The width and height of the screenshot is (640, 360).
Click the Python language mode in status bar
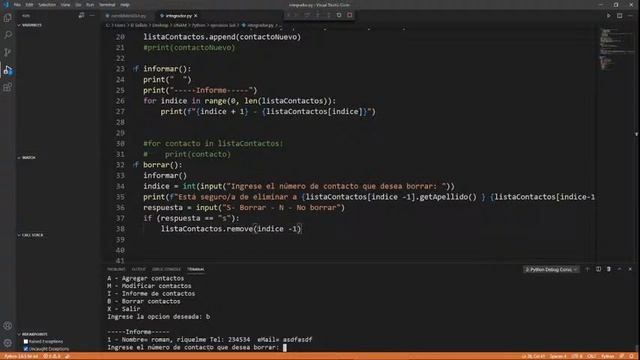(x=607, y=356)
